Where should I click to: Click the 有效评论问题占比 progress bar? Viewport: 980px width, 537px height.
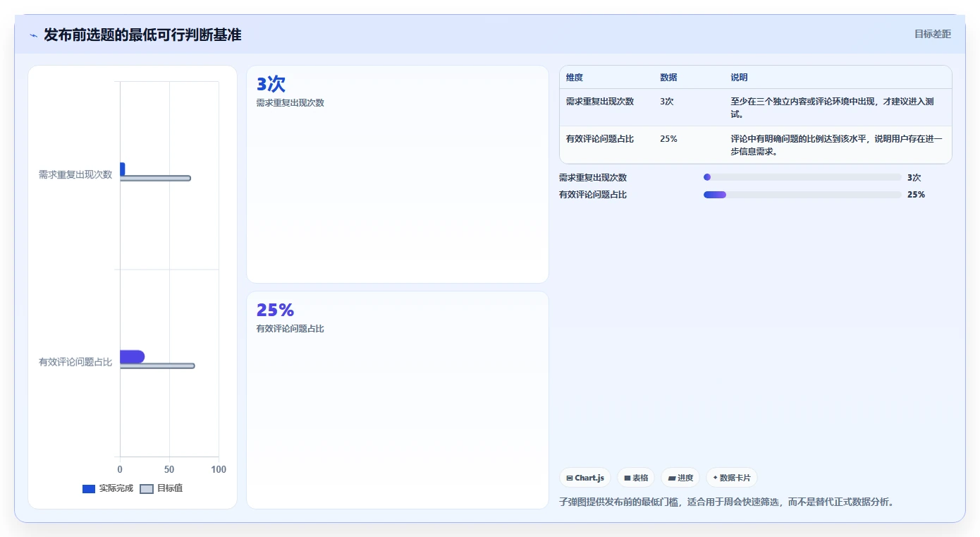click(x=802, y=195)
